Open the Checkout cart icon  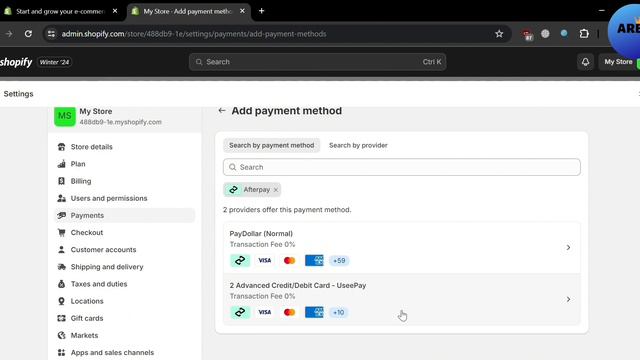pos(61,233)
